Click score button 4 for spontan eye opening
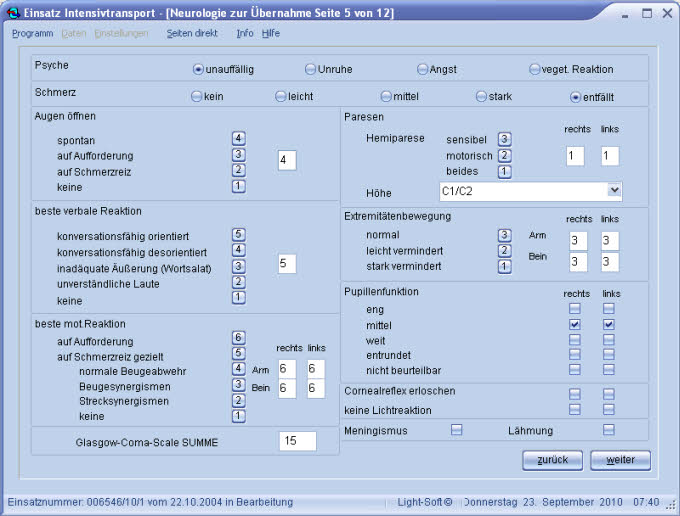 (239, 139)
